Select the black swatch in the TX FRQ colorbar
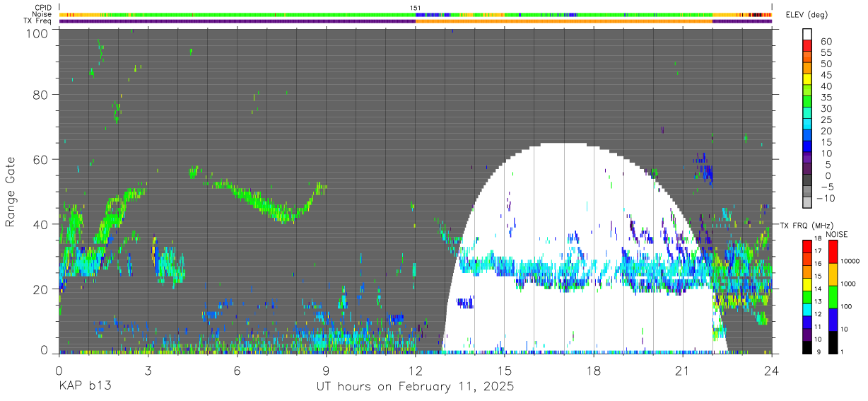 pos(807,347)
